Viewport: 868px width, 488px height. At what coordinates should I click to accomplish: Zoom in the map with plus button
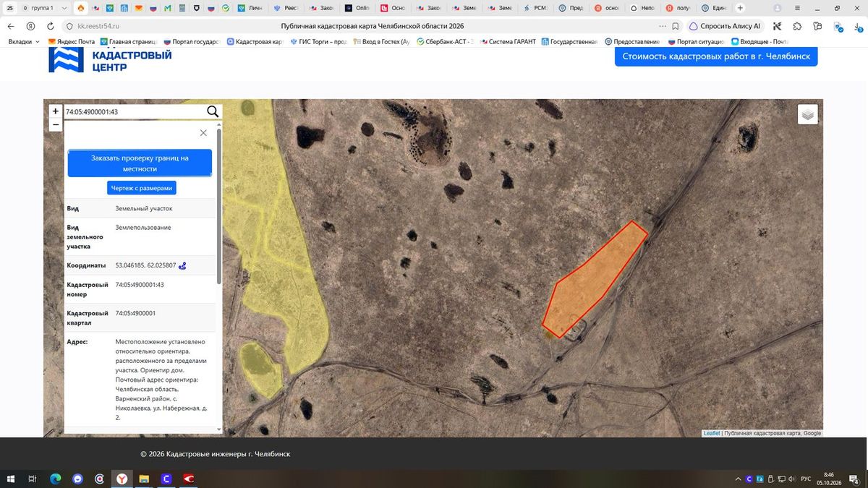pos(56,111)
